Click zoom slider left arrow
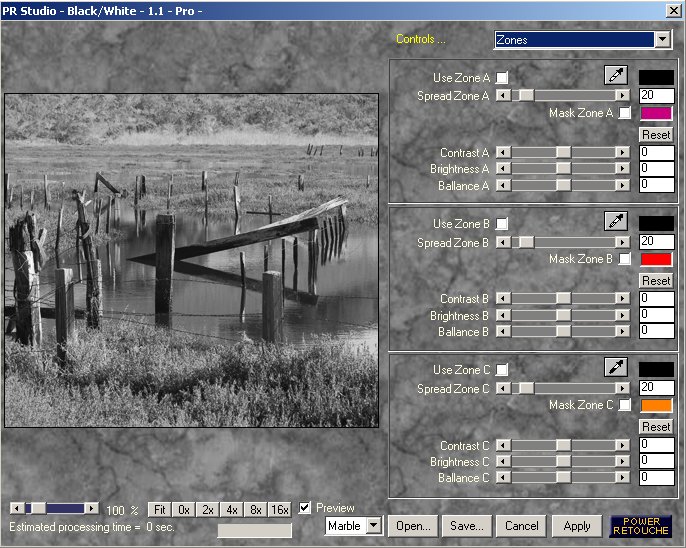The width and height of the screenshot is (686, 548). 18,508
